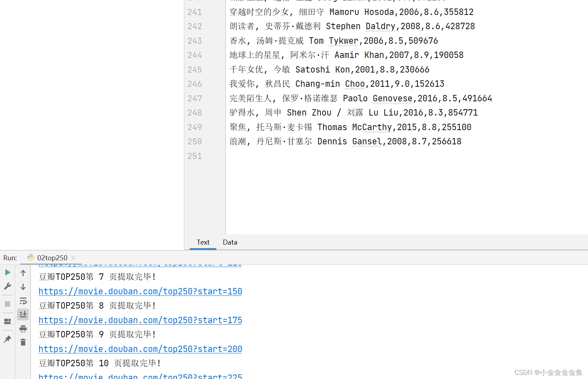Click the row containing 'Paolo Genovese'
Screen dimensions: 588x379
[361, 98]
